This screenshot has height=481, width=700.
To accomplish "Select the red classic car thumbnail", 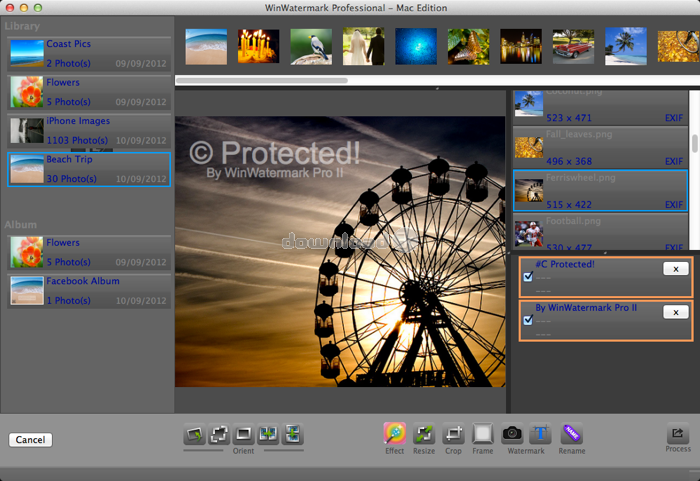I will click(x=573, y=47).
